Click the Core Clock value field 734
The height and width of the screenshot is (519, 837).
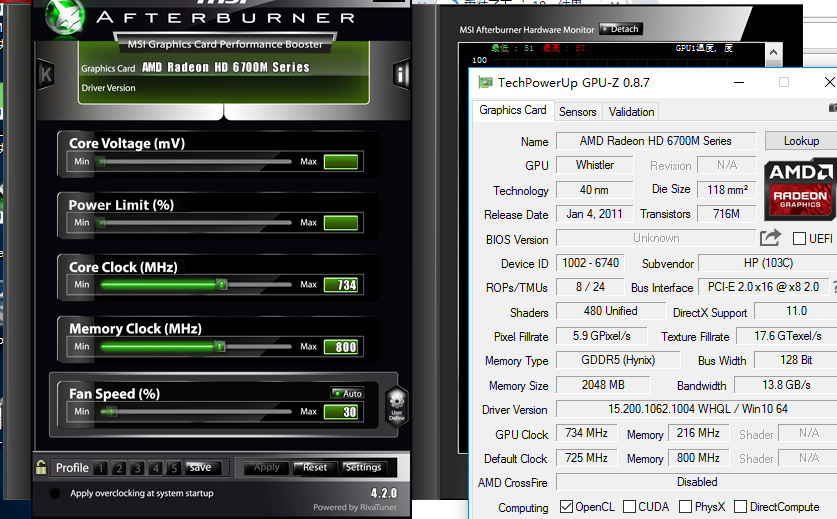[x=341, y=285]
